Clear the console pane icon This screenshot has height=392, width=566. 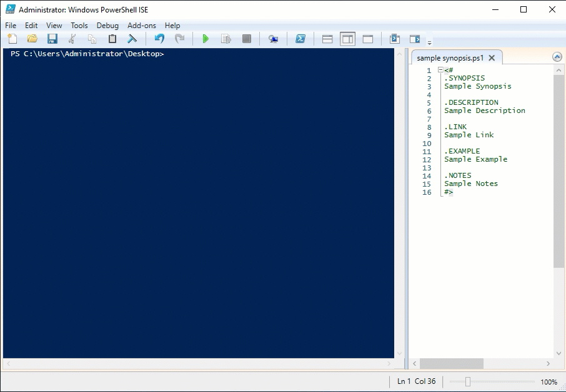tap(132, 39)
